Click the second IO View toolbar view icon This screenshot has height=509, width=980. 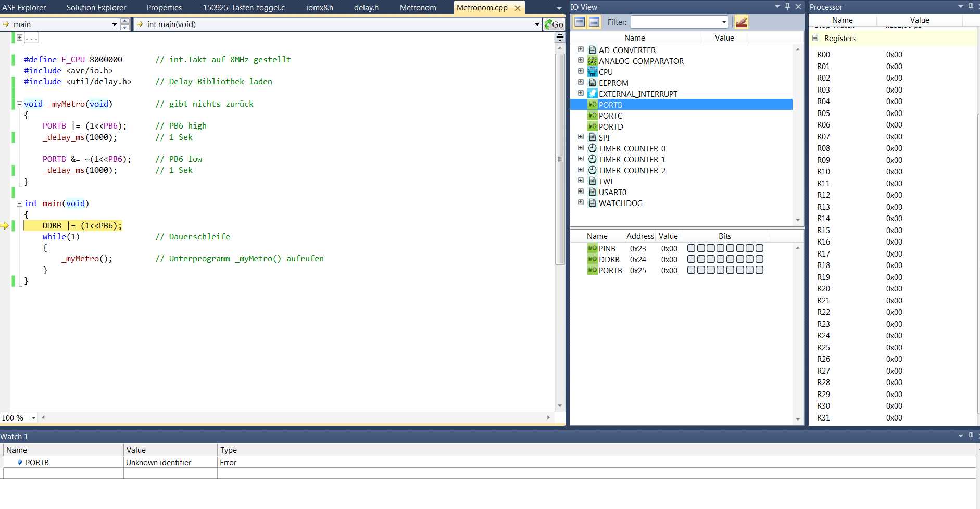pos(594,22)
